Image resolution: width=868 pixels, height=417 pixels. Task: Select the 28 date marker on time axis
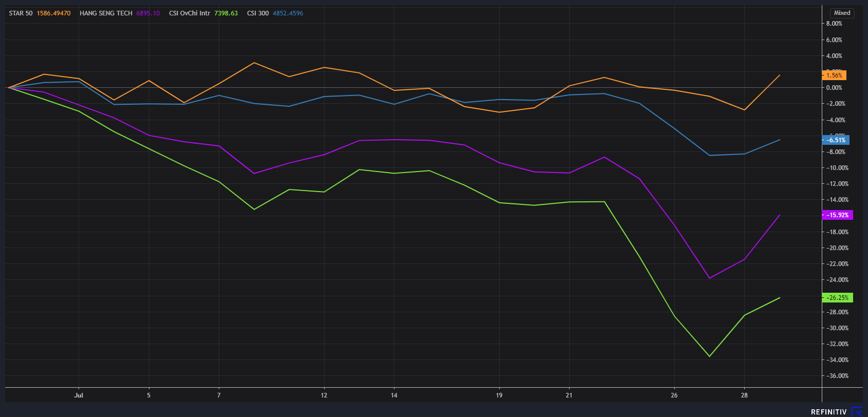[x=744, y=395]
